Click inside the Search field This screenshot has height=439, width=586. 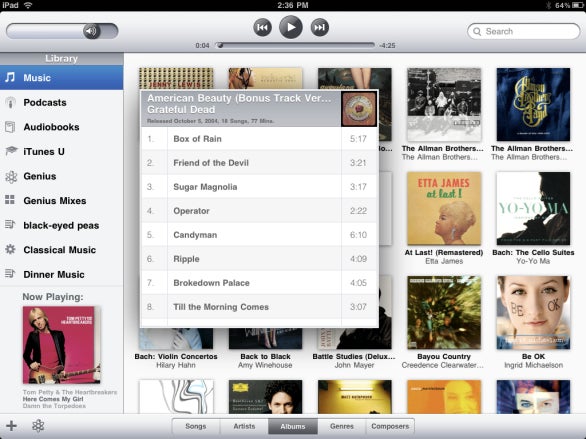pyautogui.click(x=524, y=31)
